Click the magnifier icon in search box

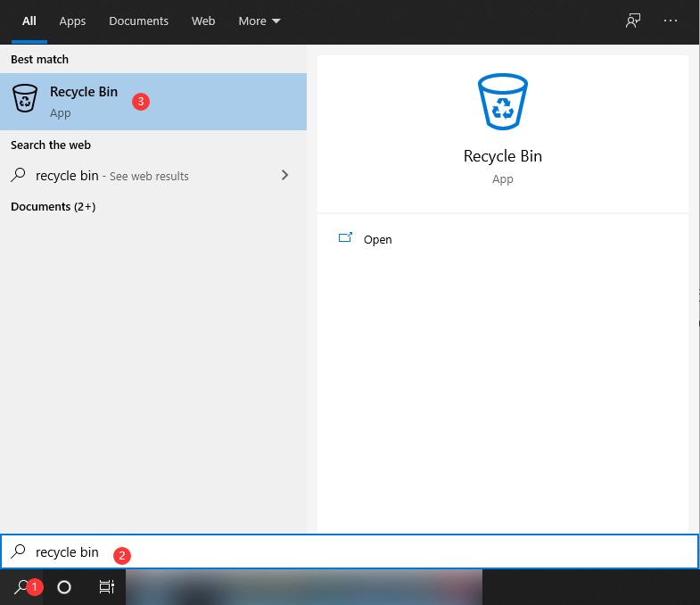click(18, 551)
